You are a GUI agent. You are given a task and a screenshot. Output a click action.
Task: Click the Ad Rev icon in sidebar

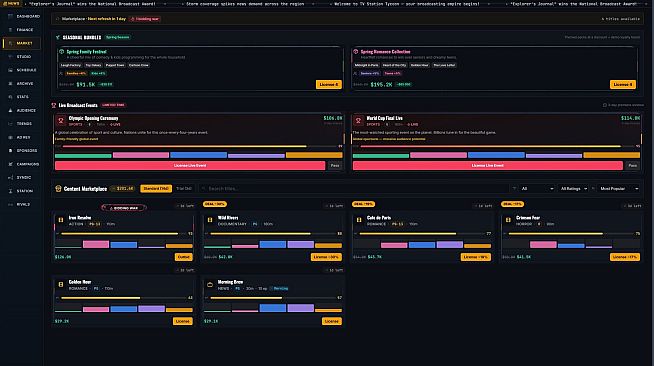point(10,137)
